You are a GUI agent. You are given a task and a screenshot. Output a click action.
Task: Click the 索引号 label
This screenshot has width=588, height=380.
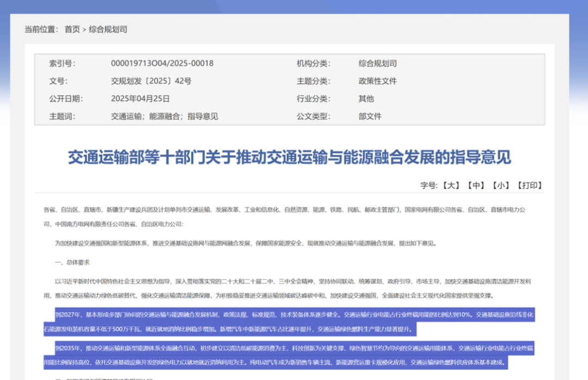coord(62,63)
